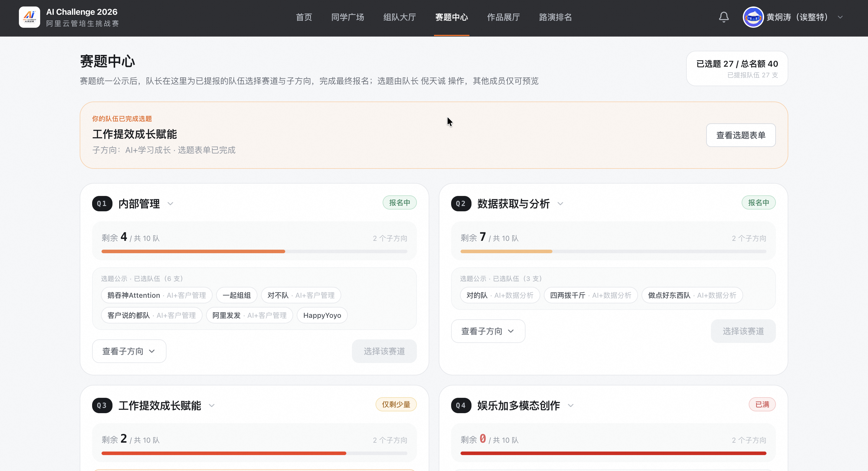Click the 报名中 badge on Q2 card
Image resolution: width=868 pixels, height=471 pixels.
point(758,202)
